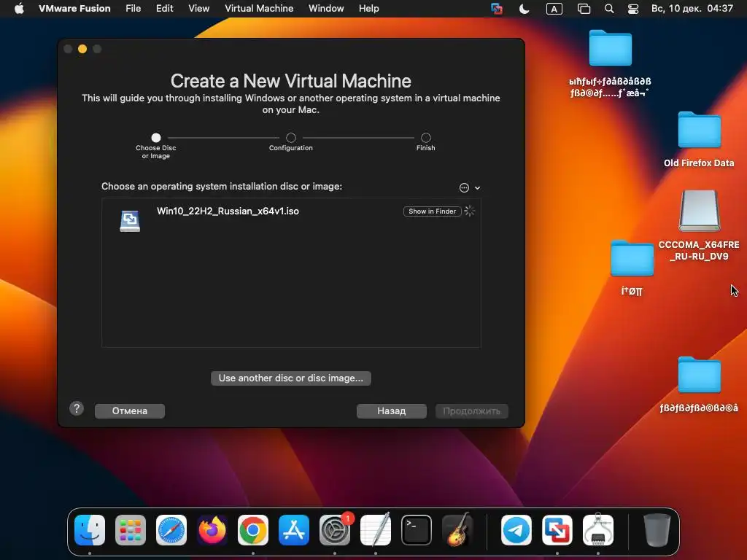
Task: Open the Apple menu
Action: 19,9
